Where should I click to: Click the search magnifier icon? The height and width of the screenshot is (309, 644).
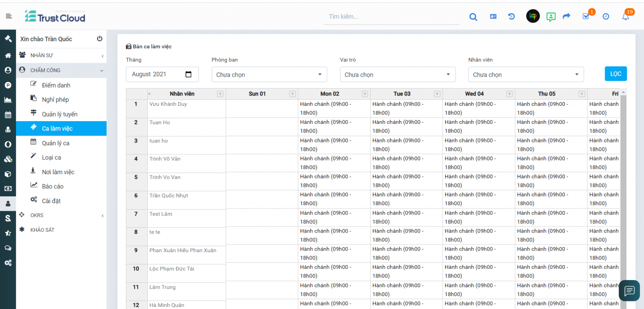click(473, 17)
